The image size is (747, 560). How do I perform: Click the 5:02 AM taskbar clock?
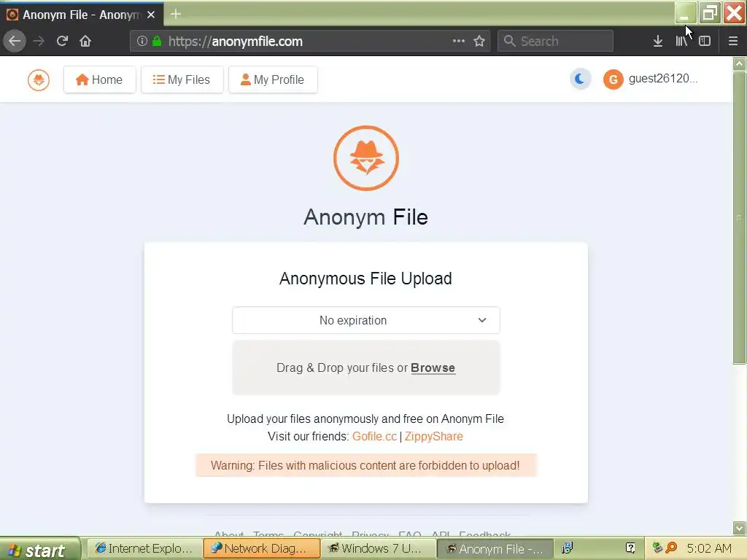pyautogui.click(x=709, y=548)
